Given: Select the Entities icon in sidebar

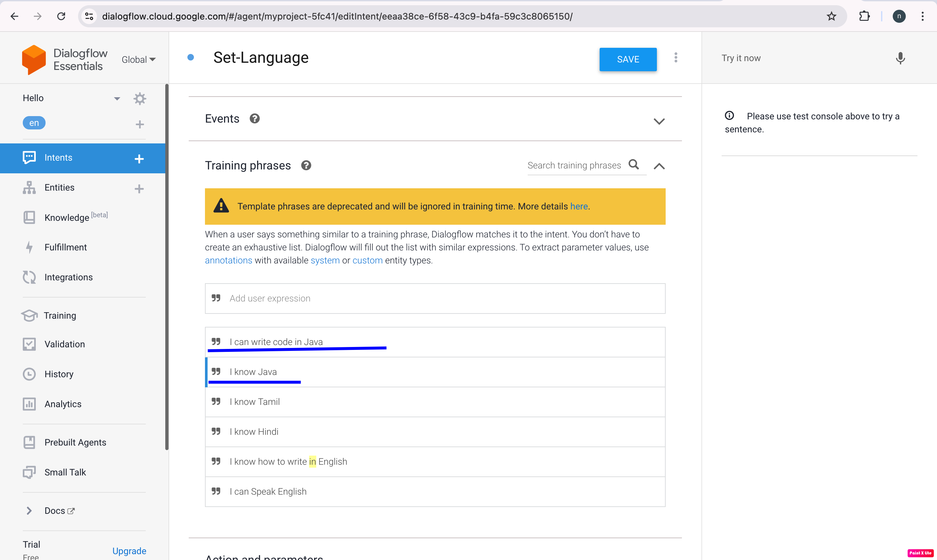Looking at the screenshot, I should (29, 187).
